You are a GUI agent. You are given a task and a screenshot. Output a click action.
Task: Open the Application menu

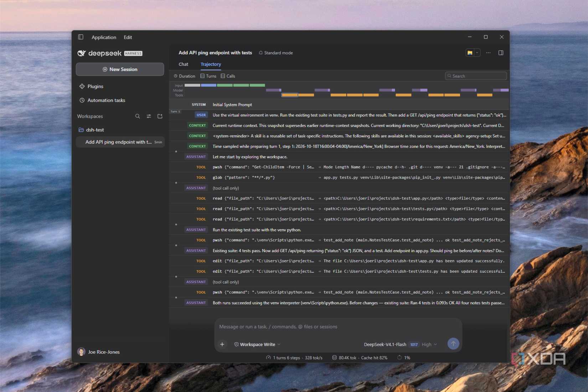click(104, 37)
